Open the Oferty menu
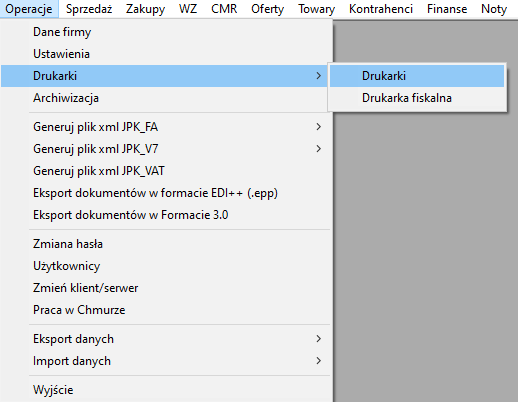Viewport: 518px width, 402px height. pos(267,9)
